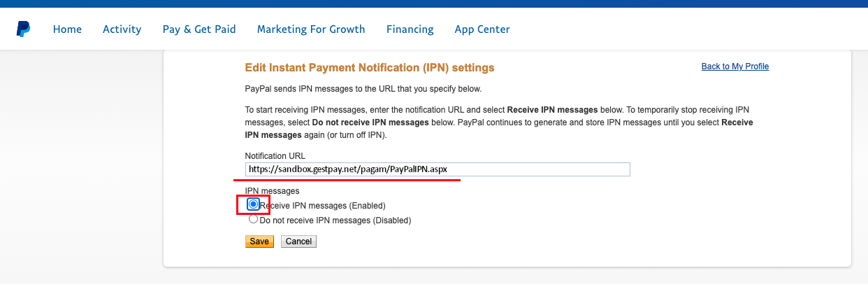
Task: Click the Notification URL input field
Action: point(437,169)
